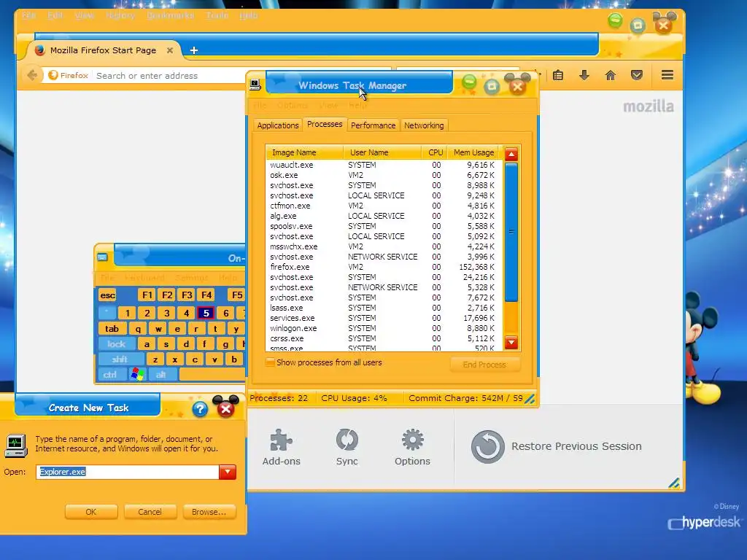
Task: Click the F3 key on screen keyboard
Action: 187,295
